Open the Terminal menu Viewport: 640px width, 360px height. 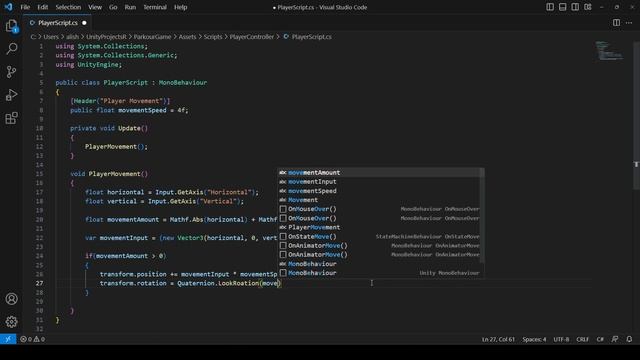point(155,7)
